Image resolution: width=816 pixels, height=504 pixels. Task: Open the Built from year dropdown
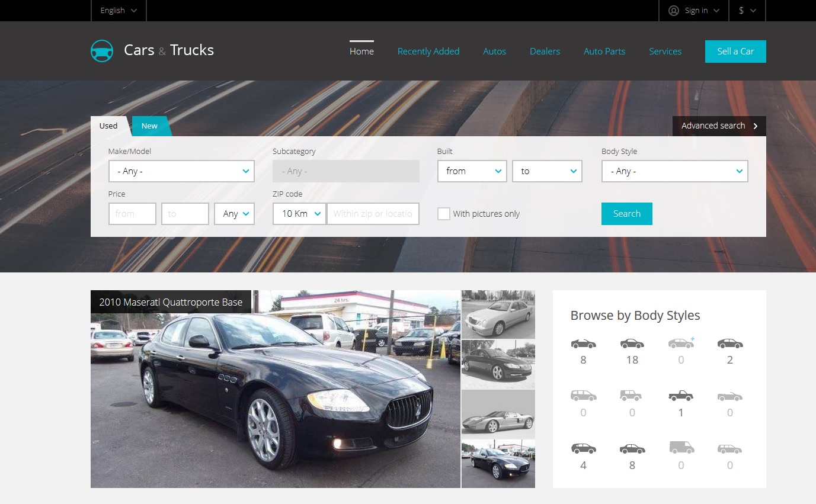[472, 171]
